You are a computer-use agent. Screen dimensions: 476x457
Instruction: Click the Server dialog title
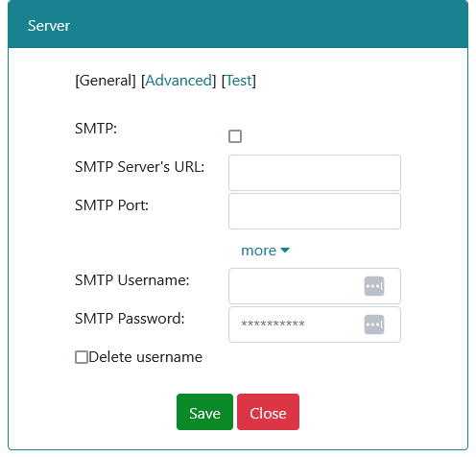[49, 26]
